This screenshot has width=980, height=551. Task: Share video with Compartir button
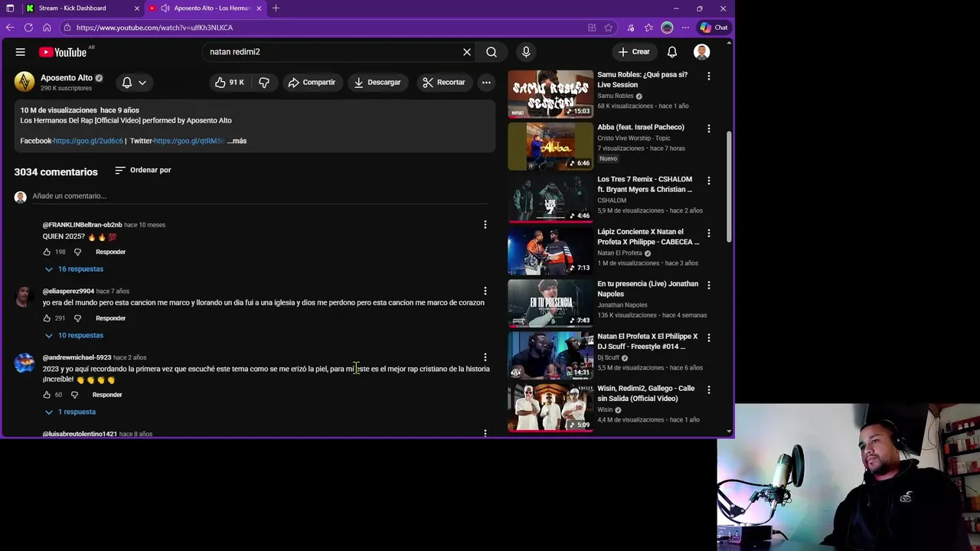tap(312, 82)
